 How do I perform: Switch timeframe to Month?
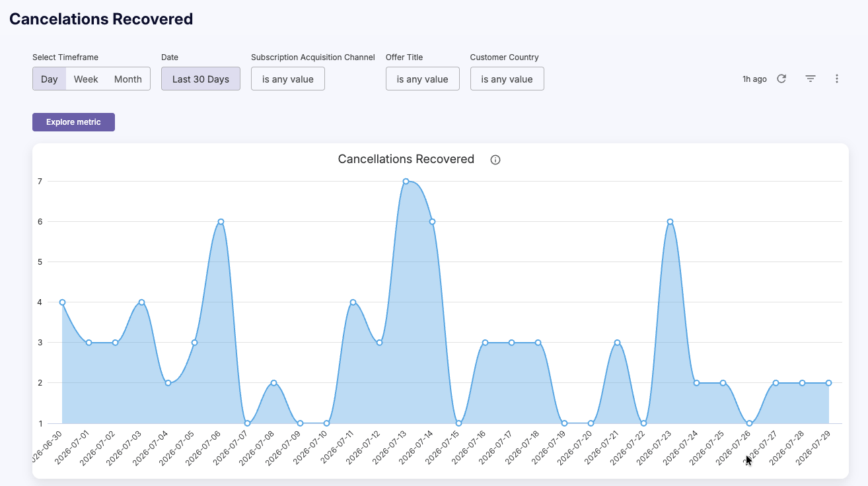[x=127, y=79]
